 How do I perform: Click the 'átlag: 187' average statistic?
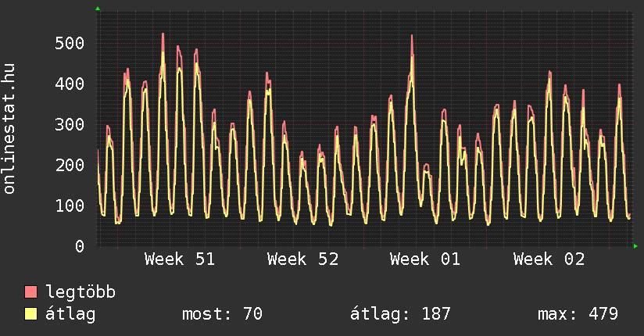pyautogui.click(x=401, y=315)
